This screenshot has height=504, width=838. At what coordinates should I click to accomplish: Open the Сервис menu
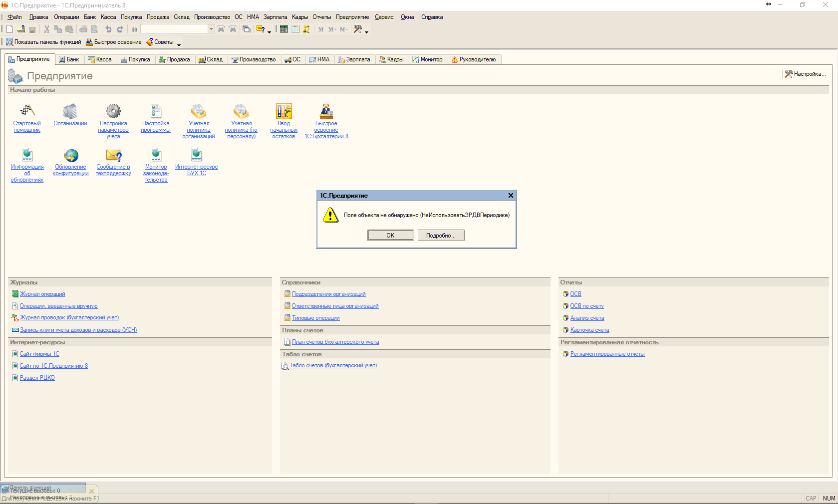[x=384, y=17]
